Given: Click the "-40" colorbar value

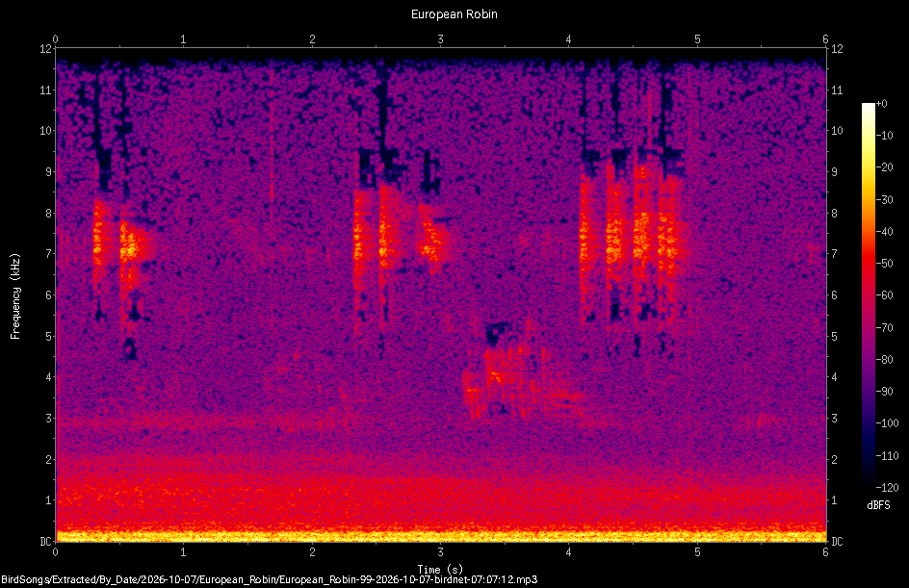Looking at the screenshot, I should click(x=885, y=232).
